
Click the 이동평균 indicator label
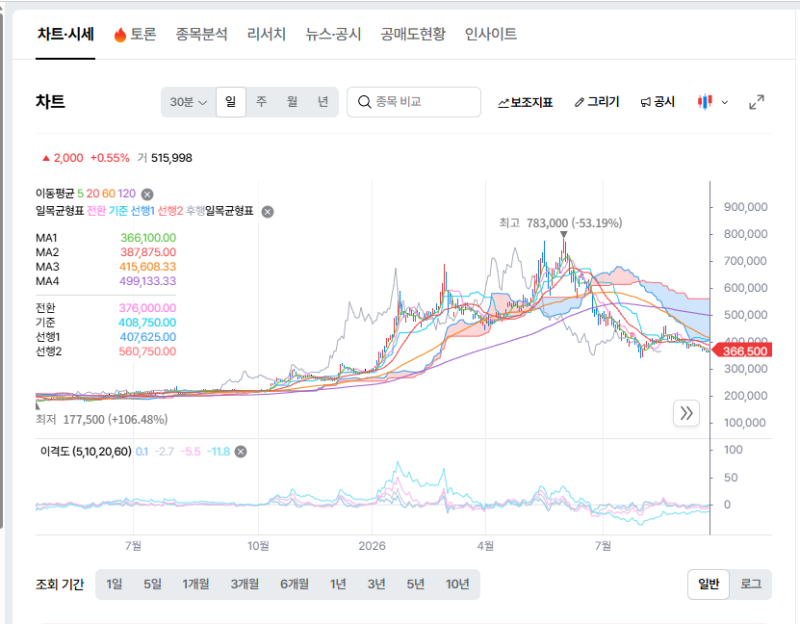(x=55, y=194)
